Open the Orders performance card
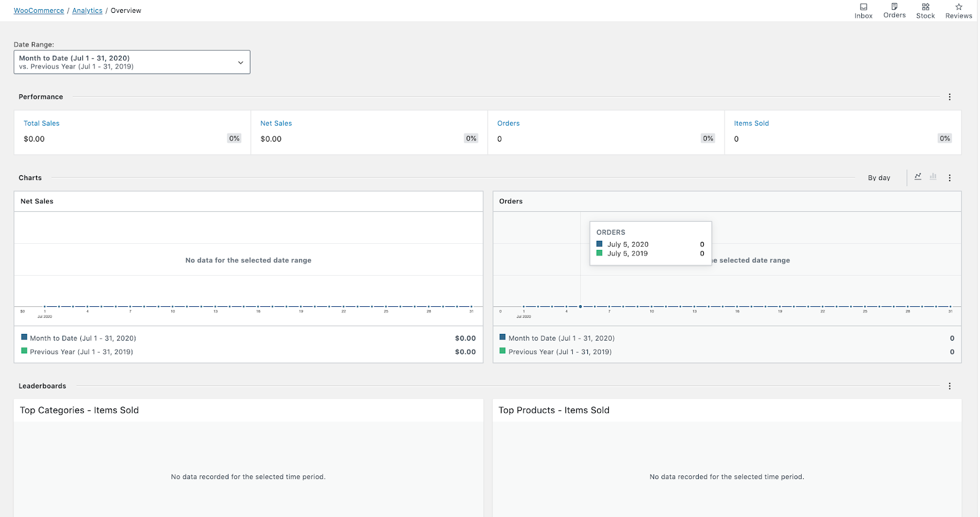The height and width of the screenshot is (517, 980). click(x=606, y=132)
